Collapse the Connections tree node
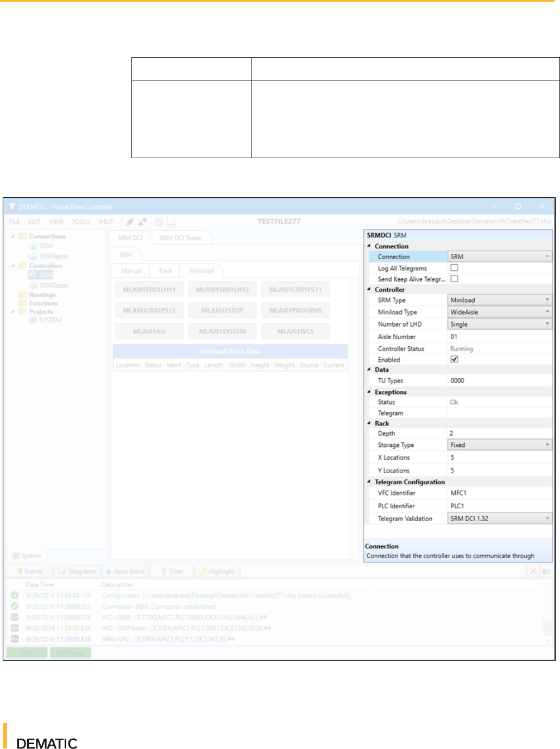This screenshot has width=560, height=749. [x=13, y=236]
